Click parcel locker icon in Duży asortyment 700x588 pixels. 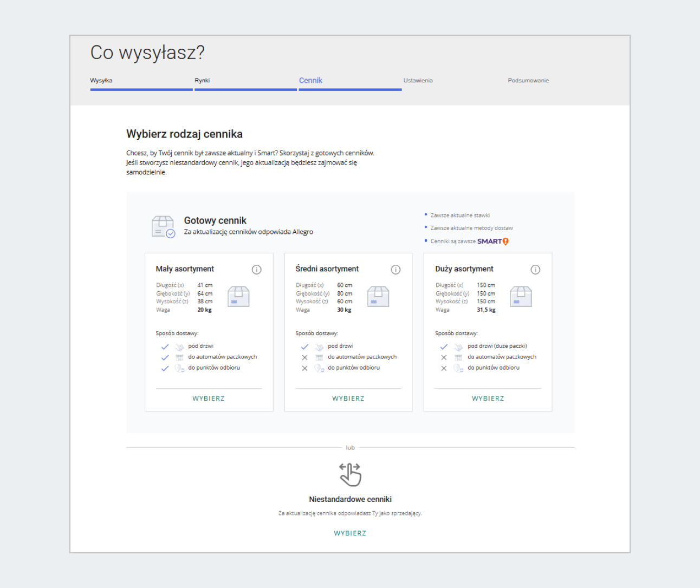point(458,357)
